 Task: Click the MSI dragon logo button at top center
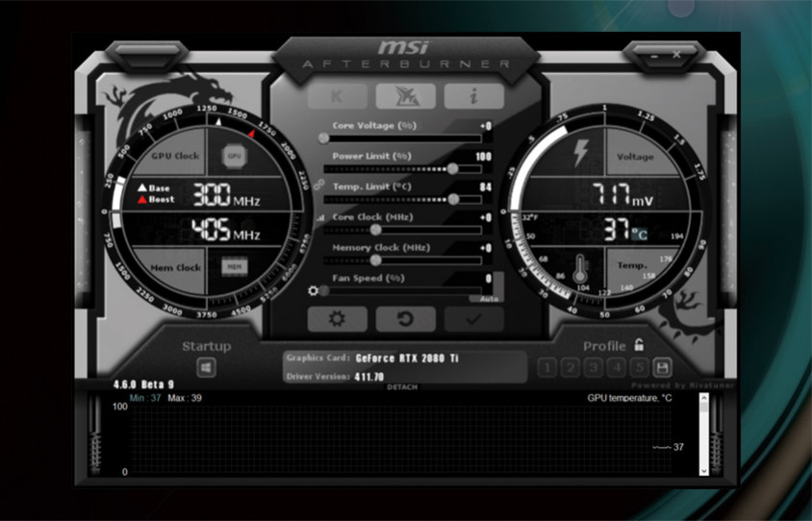tap(405, 96)
